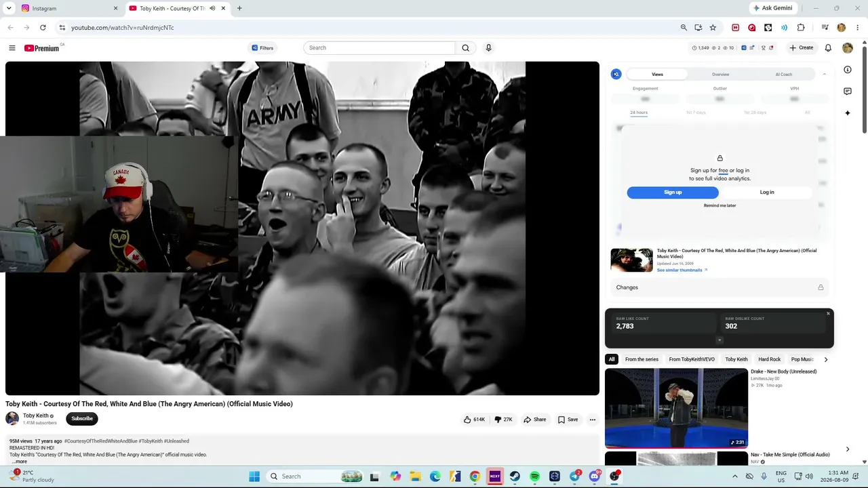Expand the raw like/dislike count panel arrow
The width and height of the screenshot is (868, 488).
[719, 340]
